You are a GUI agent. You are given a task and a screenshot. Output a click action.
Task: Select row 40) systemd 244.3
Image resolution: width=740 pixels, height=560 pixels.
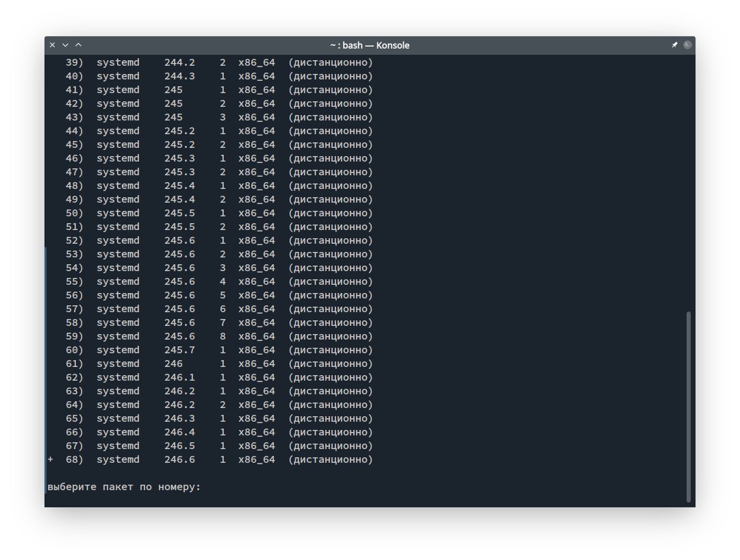click(219, 76)
